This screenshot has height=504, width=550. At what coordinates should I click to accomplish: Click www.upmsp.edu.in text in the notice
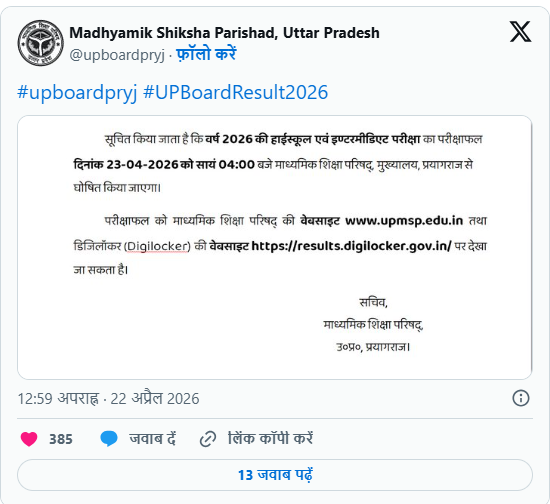click(x=404, y=221)
